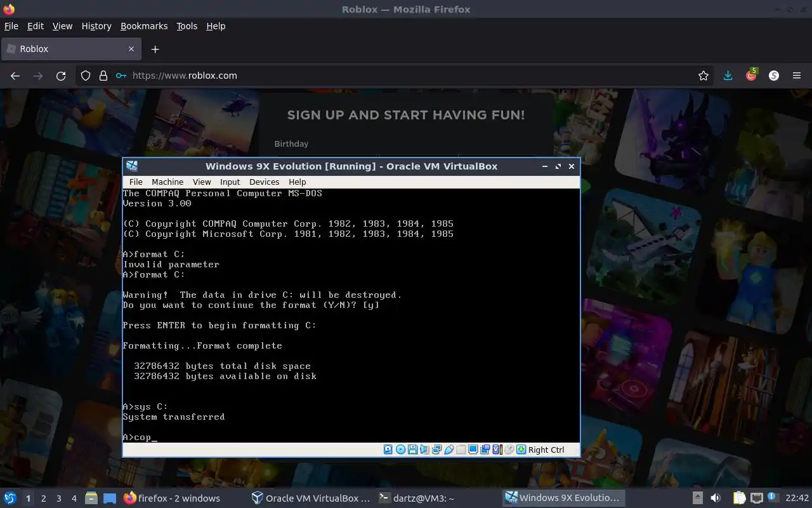Image resolution: width=812 pixels, height=508 pixels.
Task: Open VirtualBox File menu
Action: 136,182
